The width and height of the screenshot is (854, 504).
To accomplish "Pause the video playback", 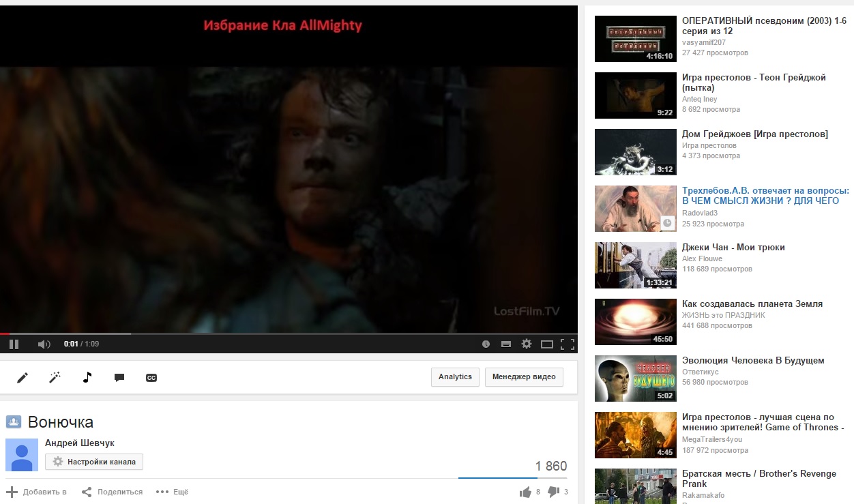I will 14,344.
